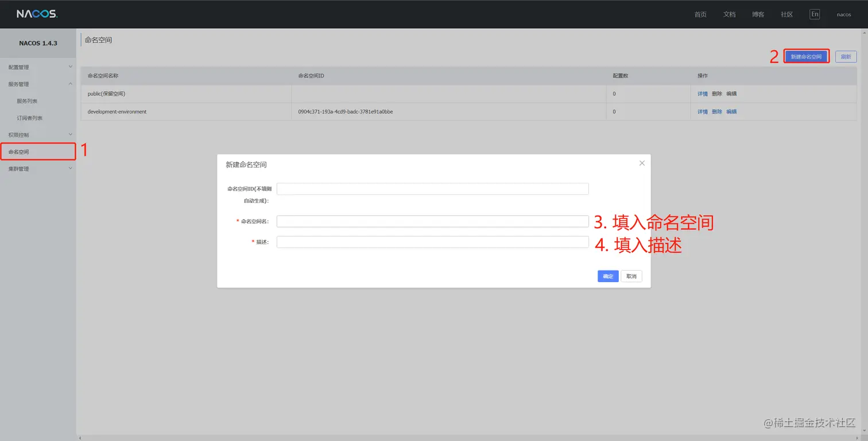Viewport: 868px width, 441px height.
Task: View 详情 for public namespace
Action: coord(703,94)
